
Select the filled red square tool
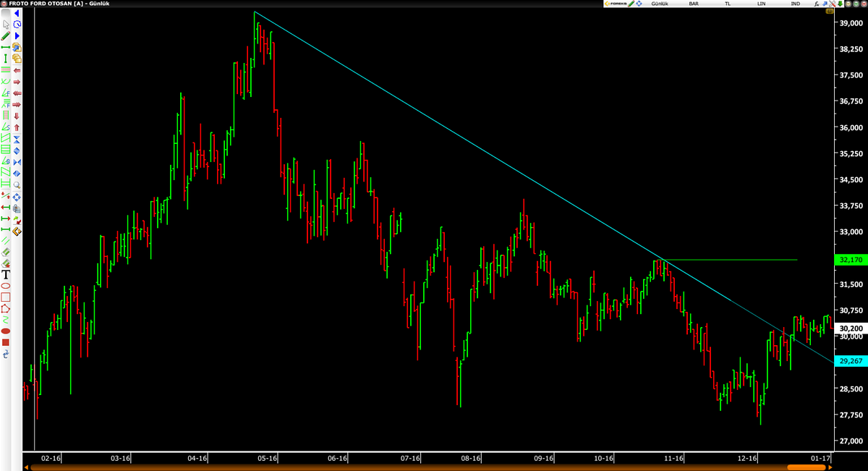[x=6, y=342]
